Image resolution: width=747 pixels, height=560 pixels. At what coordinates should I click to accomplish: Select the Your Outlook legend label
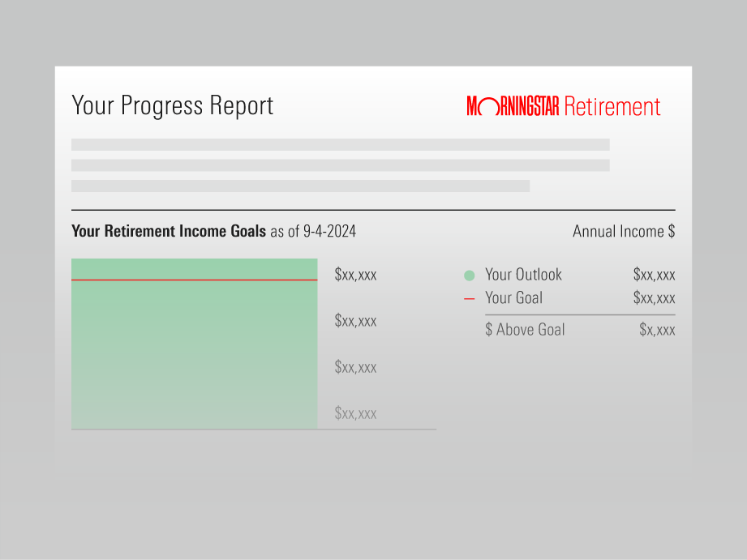pyautogui.click(x=523, y=275)
